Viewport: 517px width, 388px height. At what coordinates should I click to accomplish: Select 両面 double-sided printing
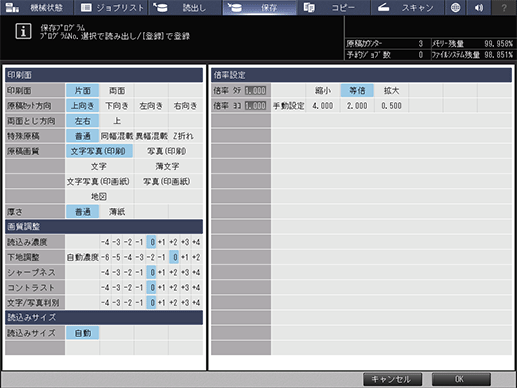pyautogui.click(x=117, y=91)
